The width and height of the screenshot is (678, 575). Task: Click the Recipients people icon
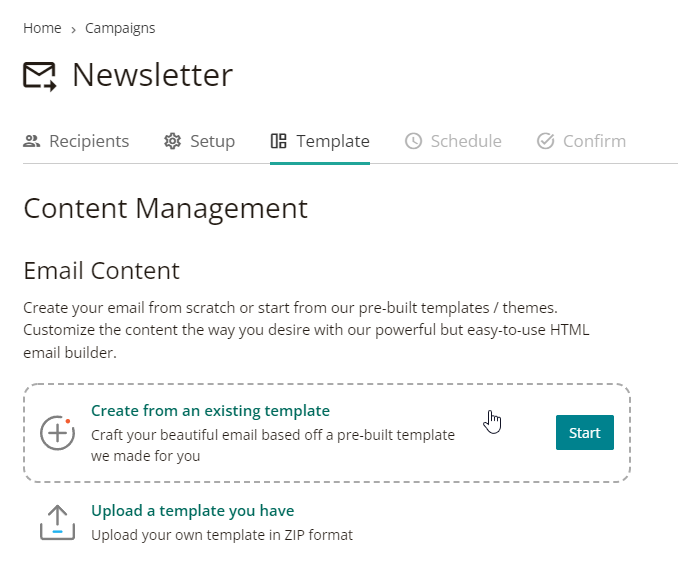click(32, 141)
